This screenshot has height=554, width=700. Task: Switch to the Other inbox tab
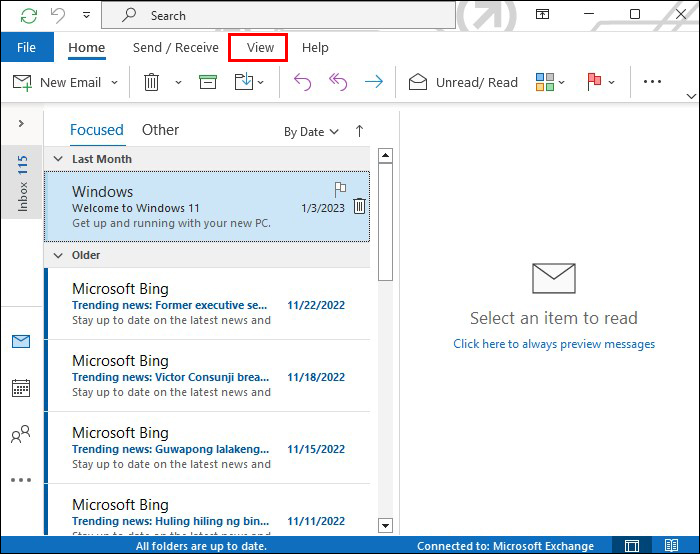click(160, 130)
